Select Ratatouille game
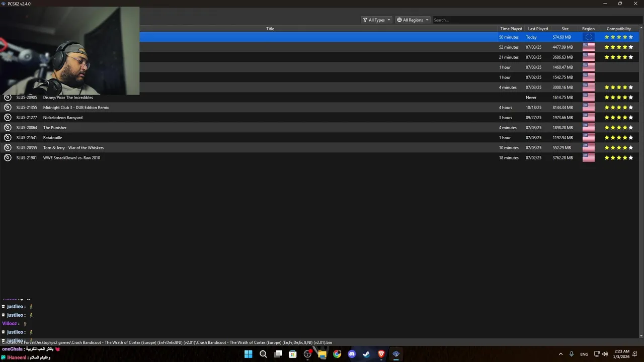Screen dimensions: 644x362 point(53,138)
